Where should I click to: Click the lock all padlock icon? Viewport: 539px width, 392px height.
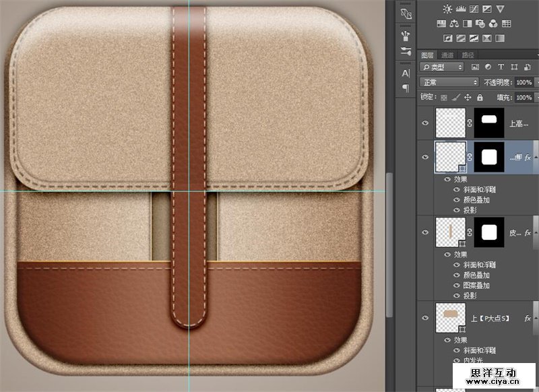(x=480, y=98)
